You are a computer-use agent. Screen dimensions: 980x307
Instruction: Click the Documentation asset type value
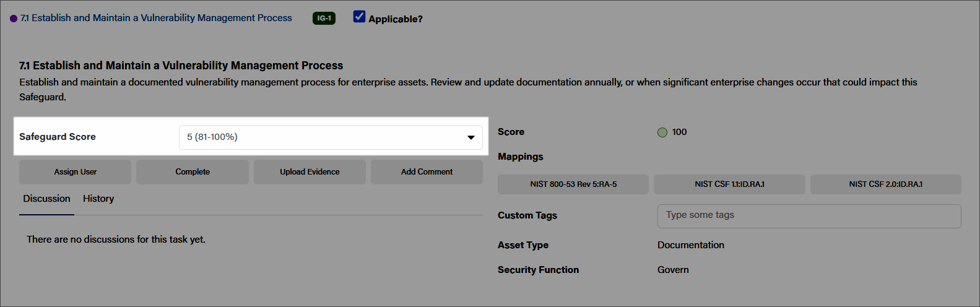(x=691, y=245)
